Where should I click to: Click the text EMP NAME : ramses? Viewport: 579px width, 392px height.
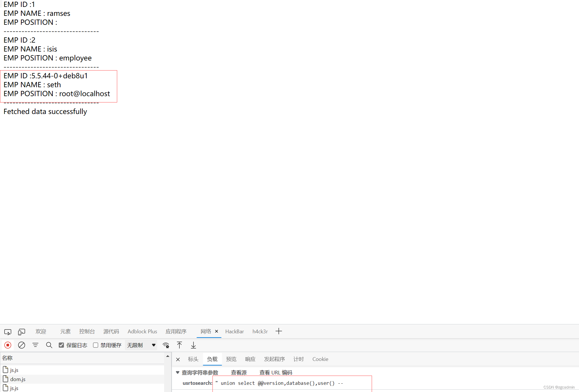tap(37, 14)
